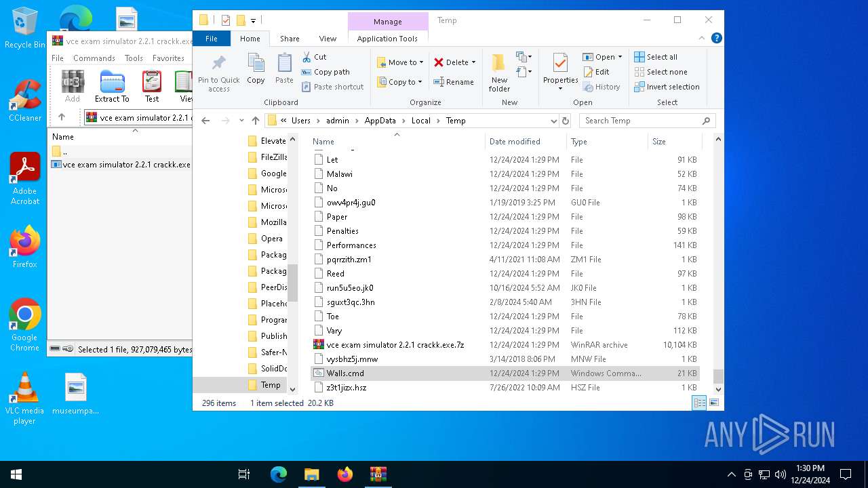
Task: Open the File tab in Explorer
Action: pyautogui.click(x=212, y=39)
